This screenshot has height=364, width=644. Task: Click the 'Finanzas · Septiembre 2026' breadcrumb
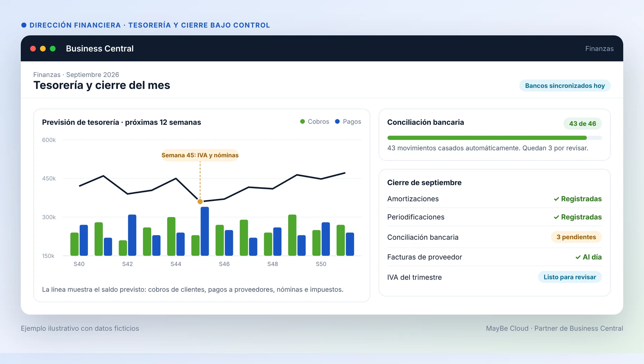(x=76, y=75)
